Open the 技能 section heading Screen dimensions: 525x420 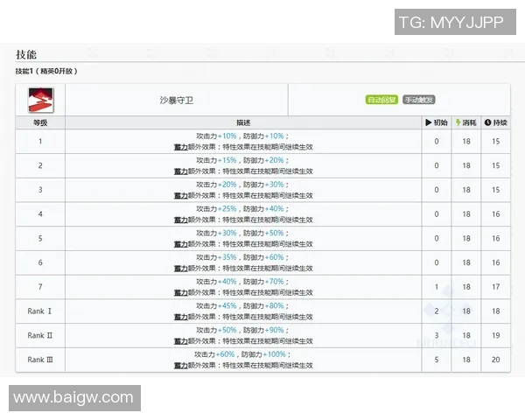point(26,55)
